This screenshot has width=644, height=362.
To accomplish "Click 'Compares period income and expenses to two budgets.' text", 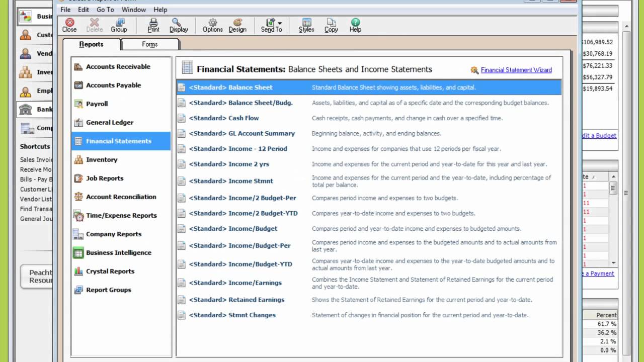I will click(385, 198).
